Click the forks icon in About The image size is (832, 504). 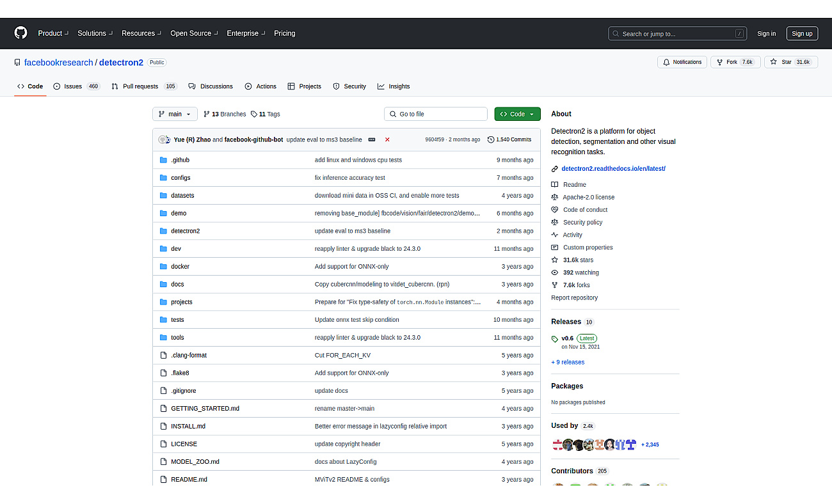[555, 285]
